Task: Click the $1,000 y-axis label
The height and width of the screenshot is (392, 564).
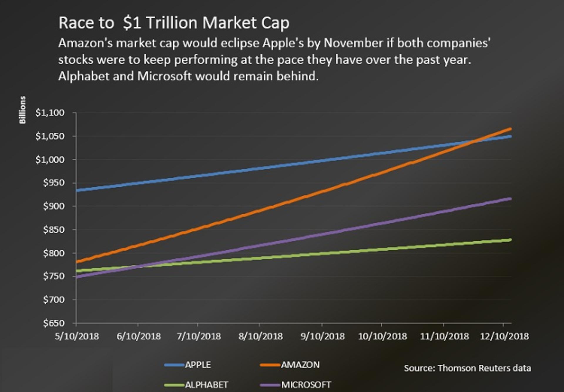Action: (x=50, y=160)
